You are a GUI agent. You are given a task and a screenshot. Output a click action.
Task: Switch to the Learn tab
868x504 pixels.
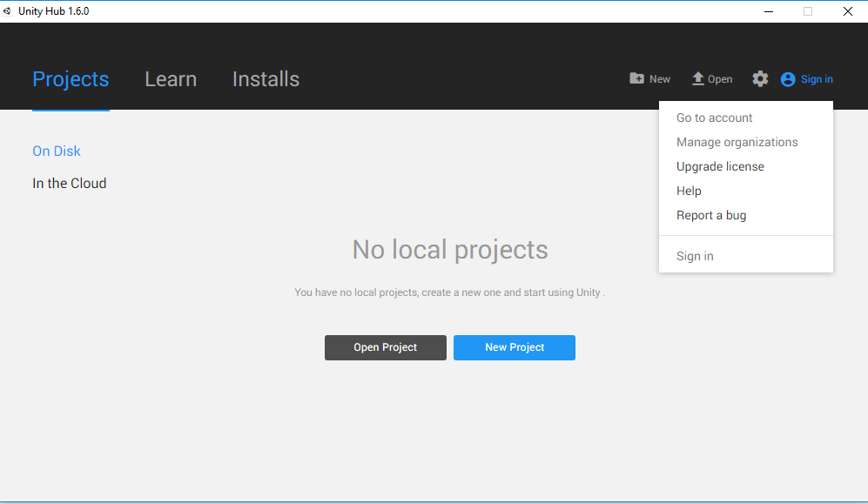171,79
